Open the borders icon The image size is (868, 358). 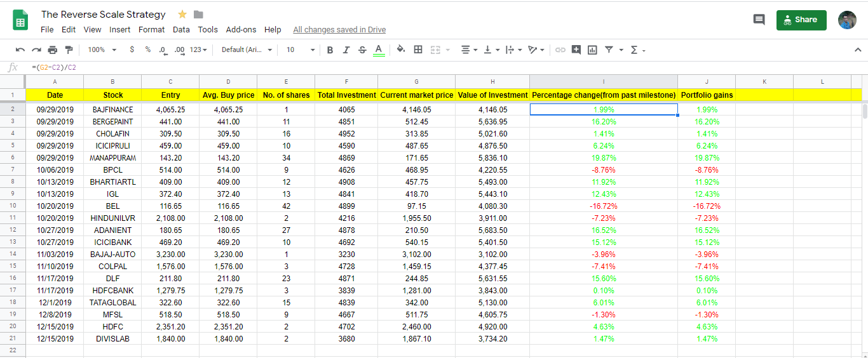(x=418, y=50)
